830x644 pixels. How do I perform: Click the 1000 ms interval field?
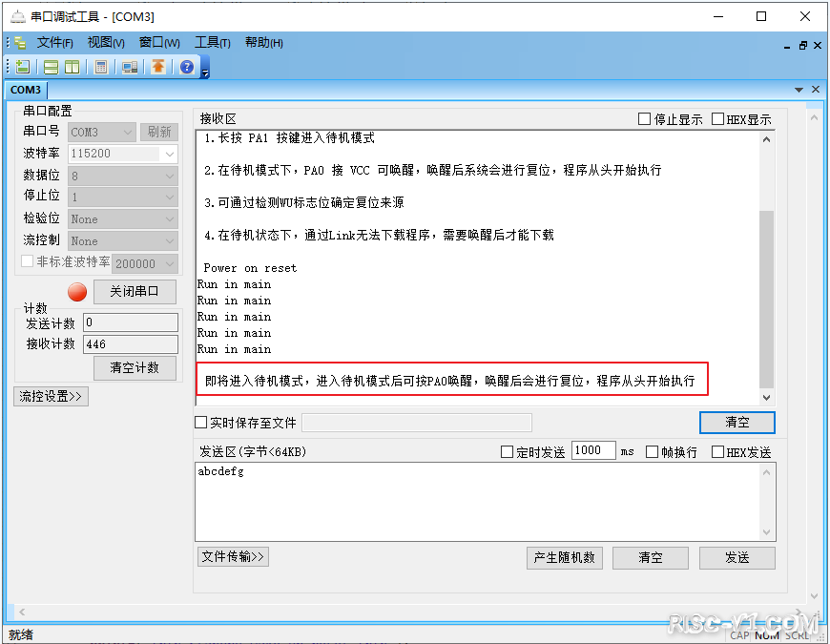coord(593,450)
